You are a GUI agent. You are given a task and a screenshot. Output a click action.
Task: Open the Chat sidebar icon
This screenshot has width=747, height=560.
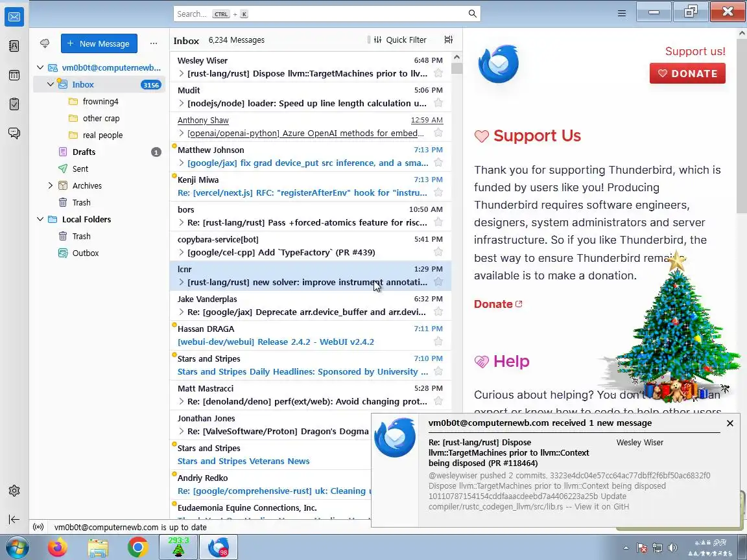pos(14,133)
